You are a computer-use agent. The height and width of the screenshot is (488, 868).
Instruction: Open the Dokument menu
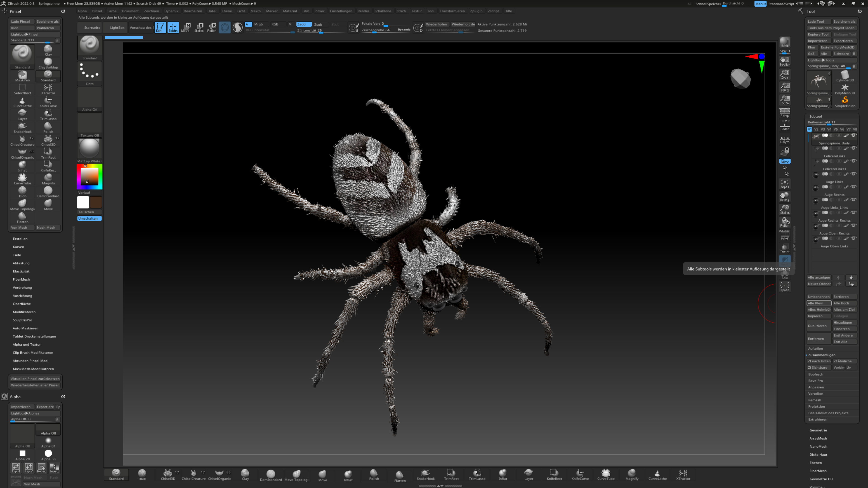tap(130, 11)
